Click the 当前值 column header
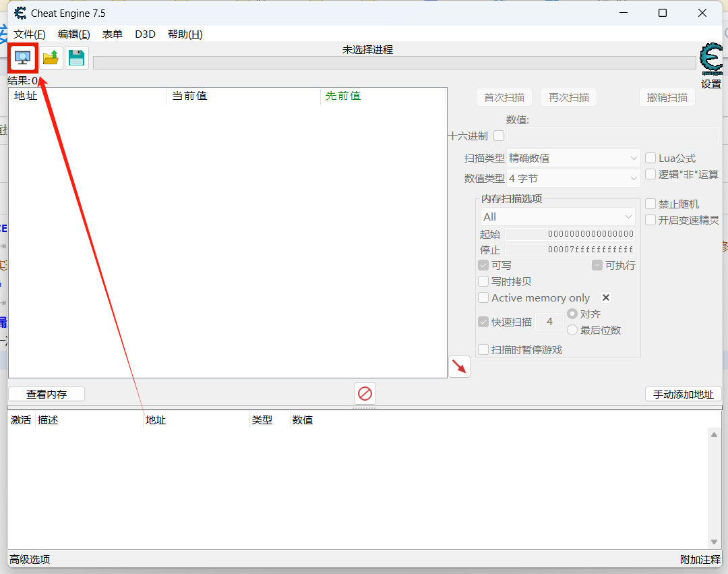728x574 pixels. [x=244, y=96]
